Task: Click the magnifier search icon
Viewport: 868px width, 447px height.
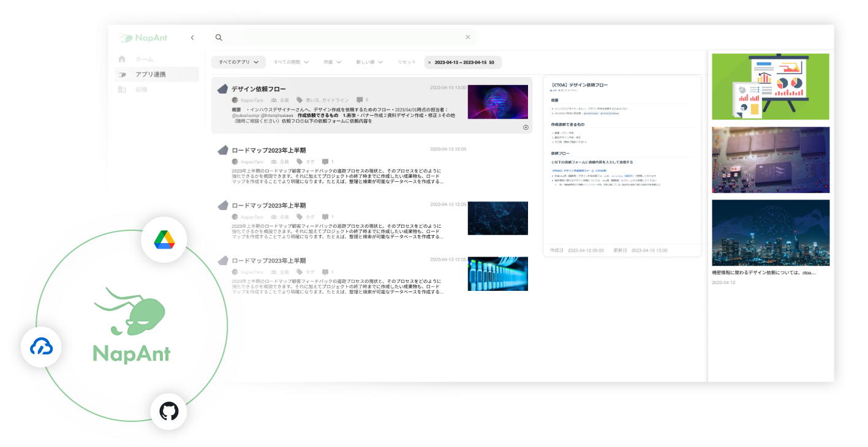Action: coord(219,37)
